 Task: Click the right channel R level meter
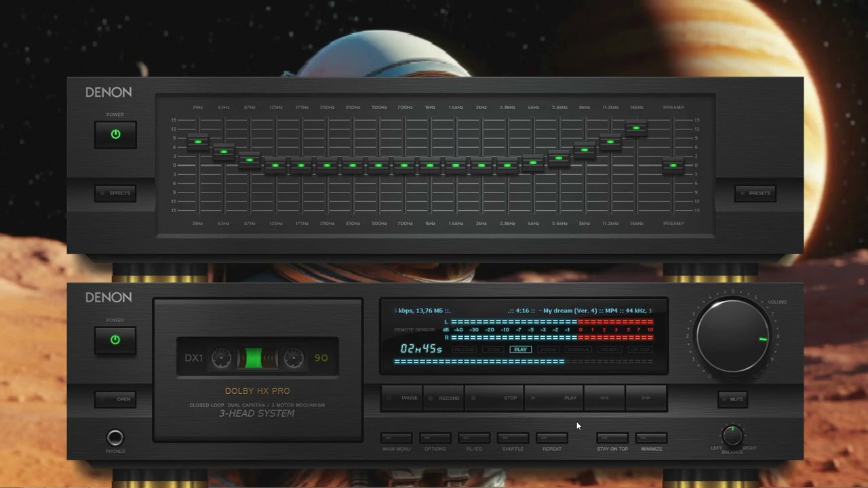pos(552,337)
